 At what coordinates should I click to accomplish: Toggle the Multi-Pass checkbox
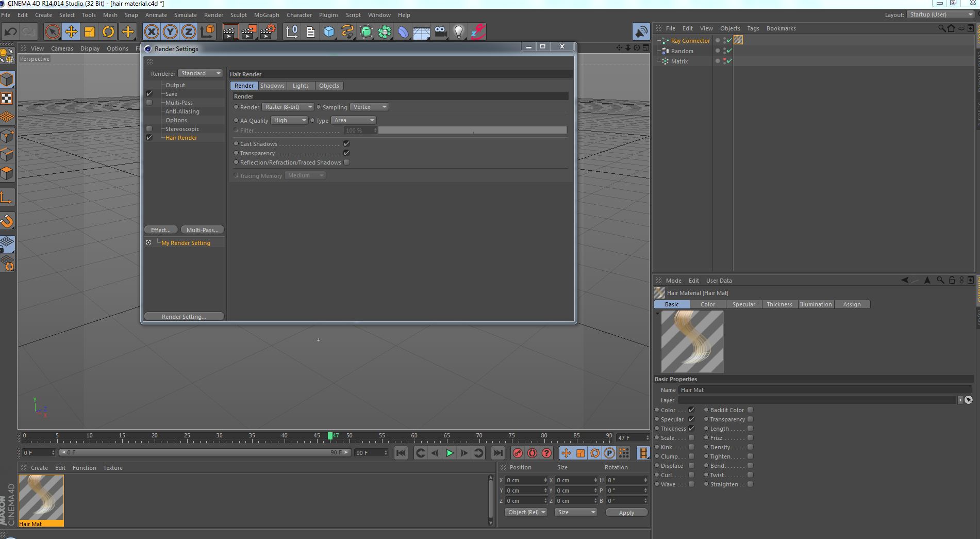click(x=150, y=103)
